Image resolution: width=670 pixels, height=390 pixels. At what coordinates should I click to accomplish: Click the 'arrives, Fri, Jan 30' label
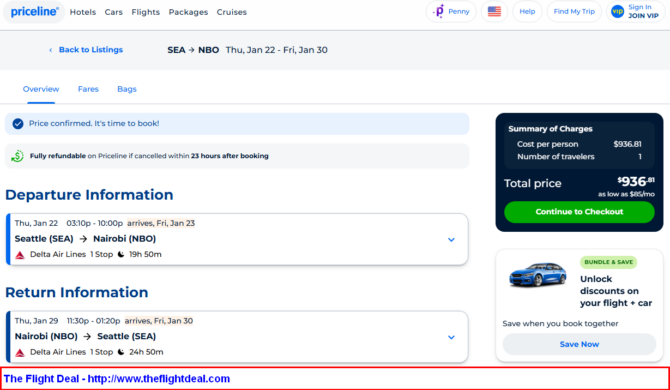159,321
